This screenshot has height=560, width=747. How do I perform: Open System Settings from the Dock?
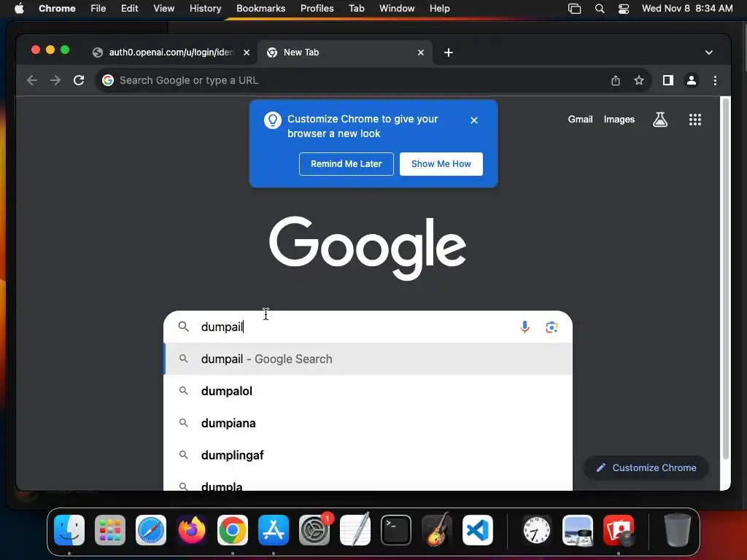pos(314,530)
